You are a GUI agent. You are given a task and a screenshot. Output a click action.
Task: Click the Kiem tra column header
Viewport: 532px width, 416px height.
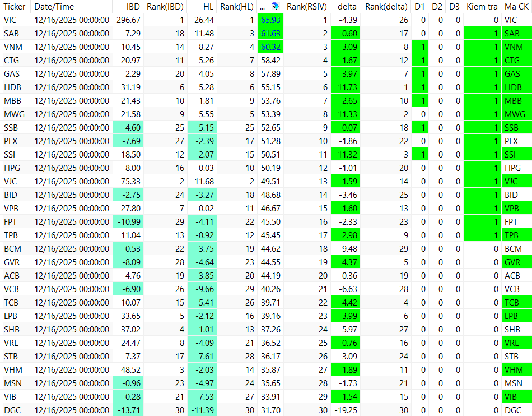point(482,7)
